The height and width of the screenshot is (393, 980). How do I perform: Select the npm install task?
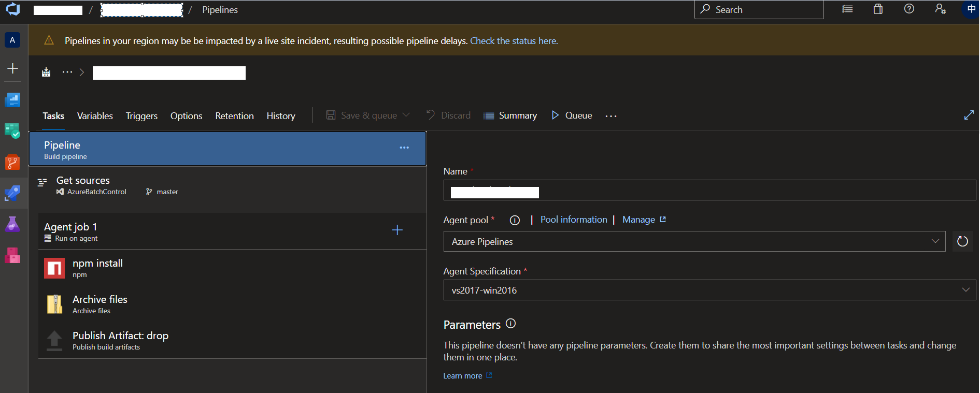[232, 268]
